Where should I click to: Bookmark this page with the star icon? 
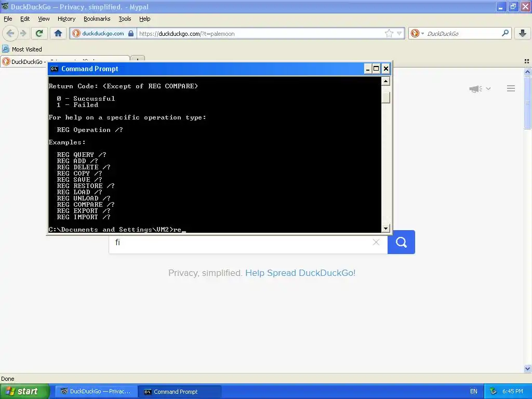(389, 33)
